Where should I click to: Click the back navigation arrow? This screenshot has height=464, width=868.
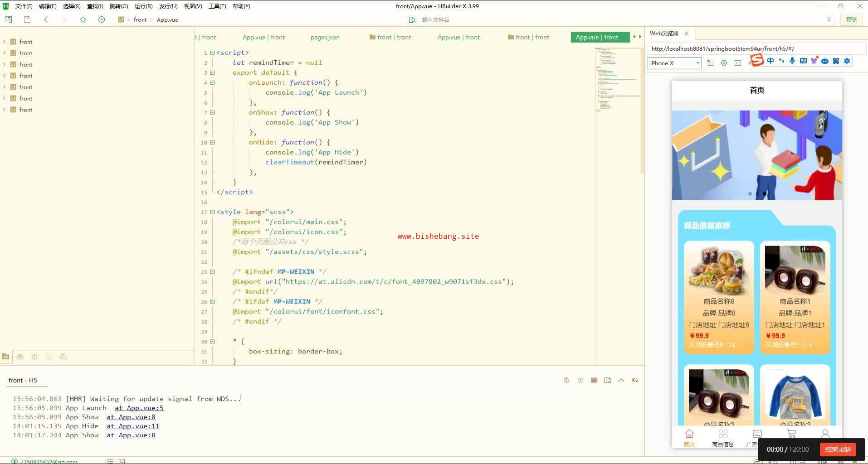pos(46,19)
